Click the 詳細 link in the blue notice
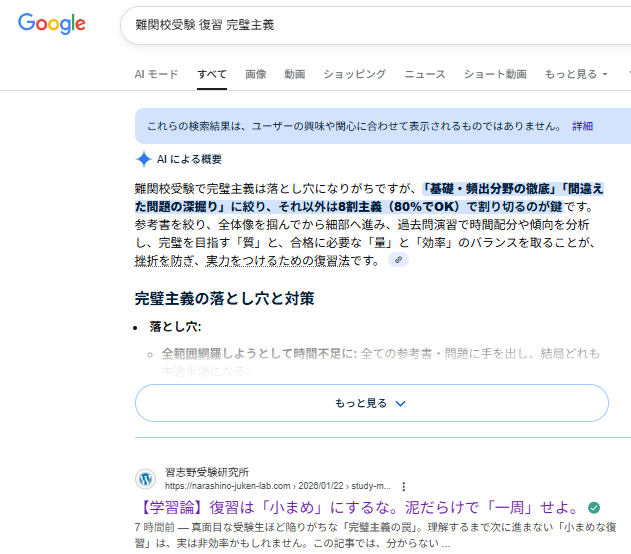Viewport: 631px width, 554px height. click(x=582, y=126)
